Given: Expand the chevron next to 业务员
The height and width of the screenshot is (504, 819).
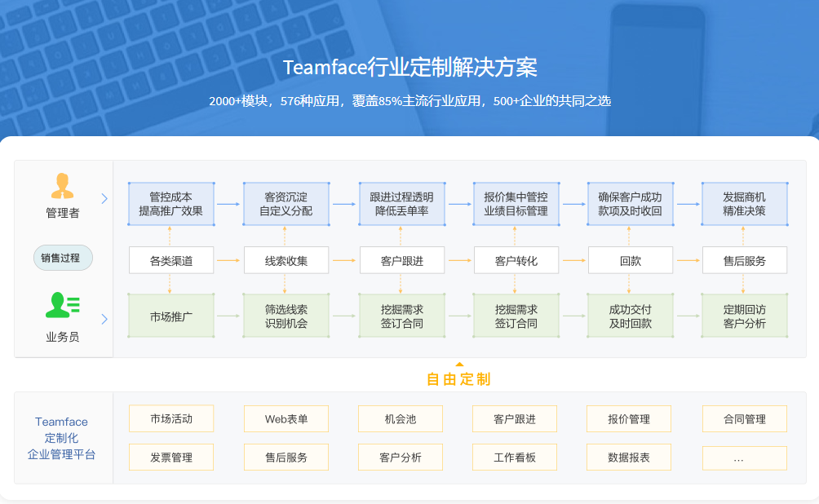Looking at the screenshot, I should [104, 319].
